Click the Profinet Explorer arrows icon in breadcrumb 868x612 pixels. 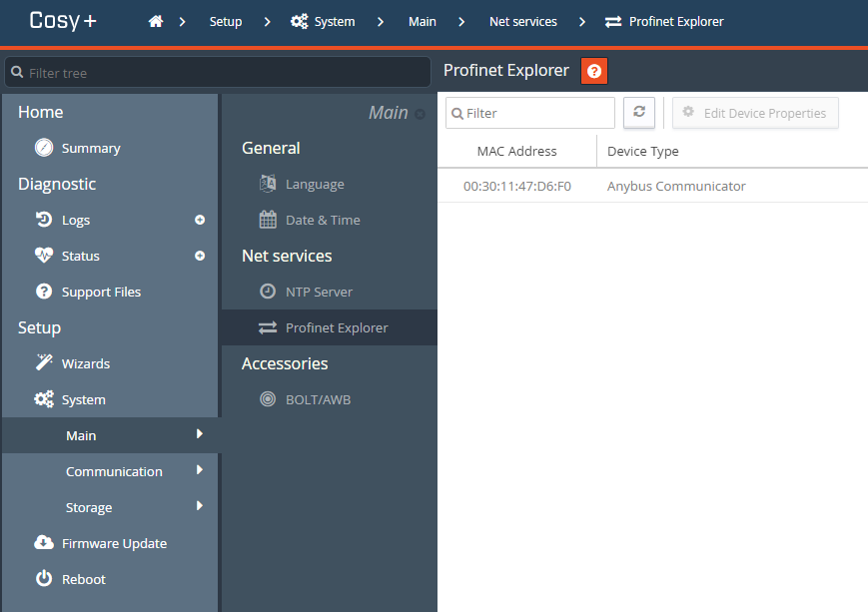[x=613, y=22]
